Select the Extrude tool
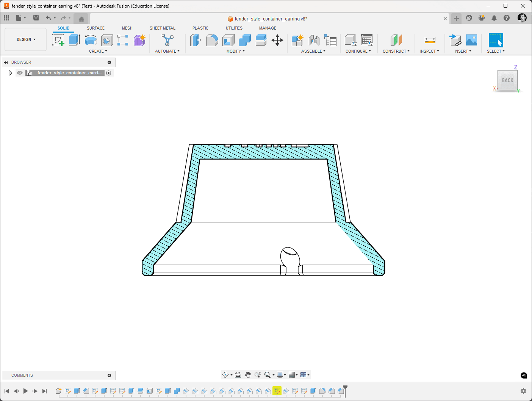532x401 pixels. (74, 40)
